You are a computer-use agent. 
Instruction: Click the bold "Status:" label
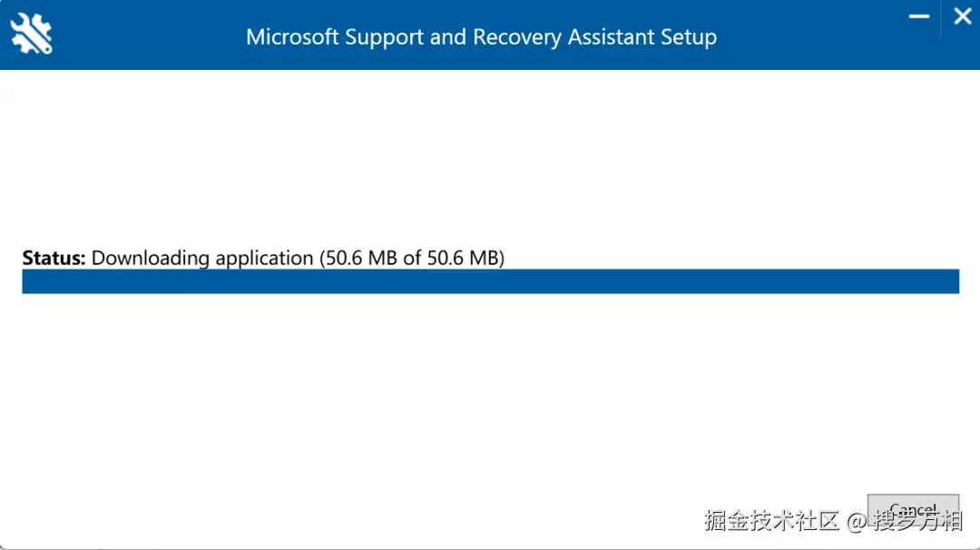pos(54,258)
